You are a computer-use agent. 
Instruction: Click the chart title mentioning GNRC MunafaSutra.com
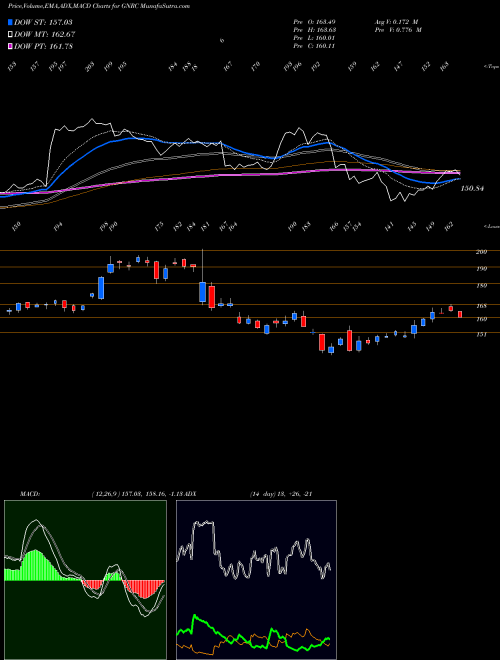[x=99, y=6]
